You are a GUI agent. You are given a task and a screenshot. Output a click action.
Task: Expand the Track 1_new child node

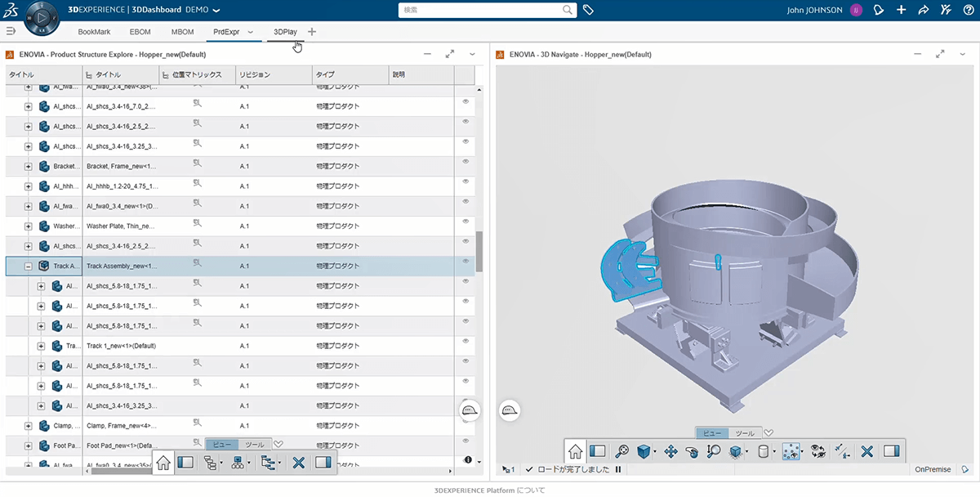coord(42,346)
